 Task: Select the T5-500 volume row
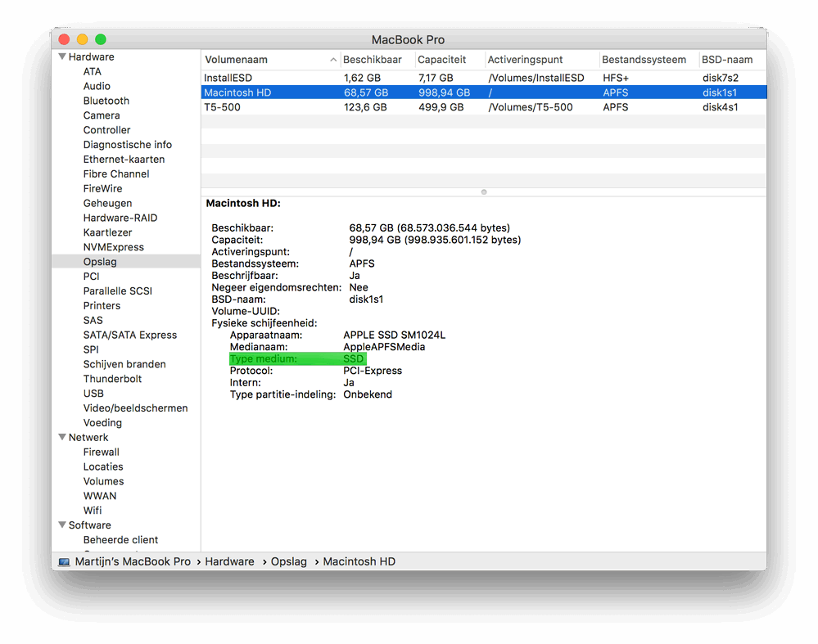click(484, 107)
